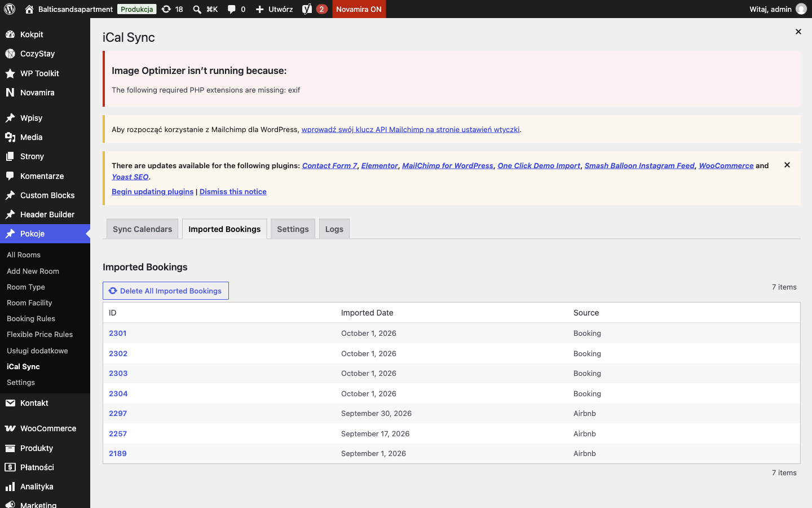Click Delete All Imported Bookings button
This screenshot has height=508, width=812.
[x=166, y=291]
